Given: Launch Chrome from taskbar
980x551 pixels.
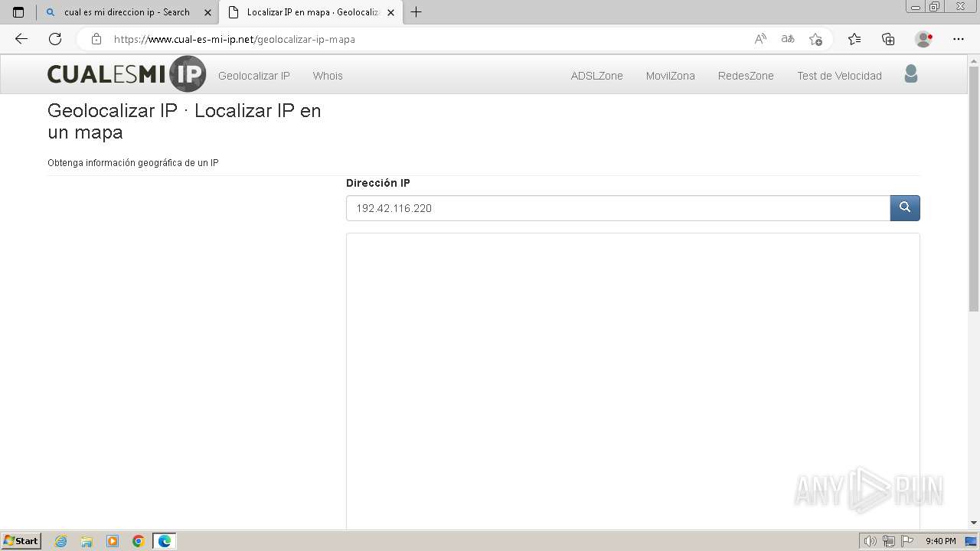Looking at the screenshot, I should coord(139,541).
